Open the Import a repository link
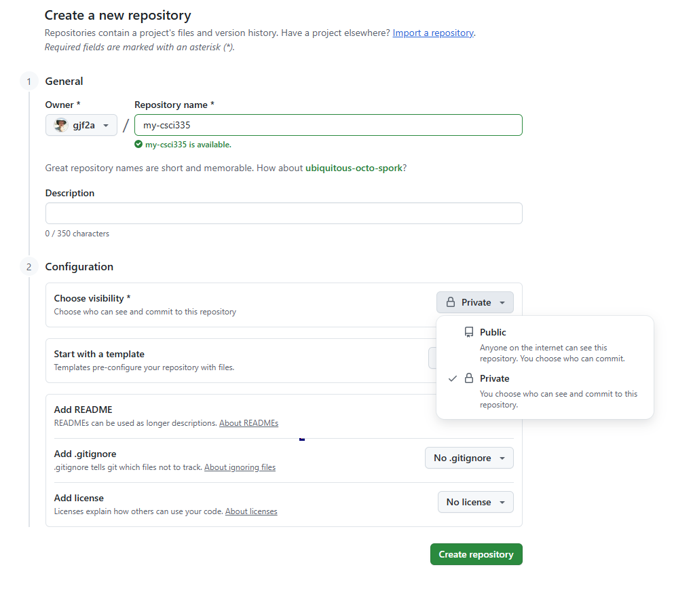Image resolution: width=693 pixels, height=616 pixels. [433, 33]
